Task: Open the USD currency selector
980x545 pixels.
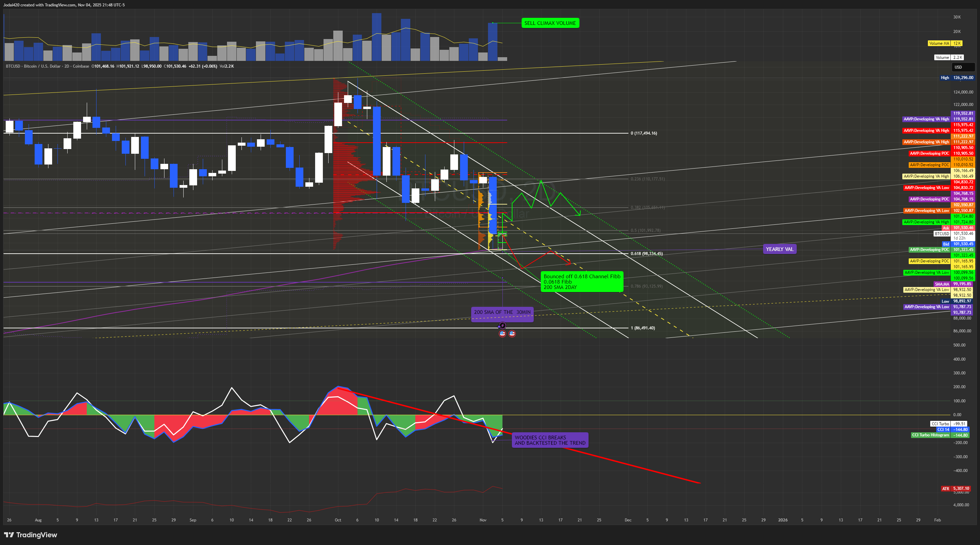Action: click(963, 67)
